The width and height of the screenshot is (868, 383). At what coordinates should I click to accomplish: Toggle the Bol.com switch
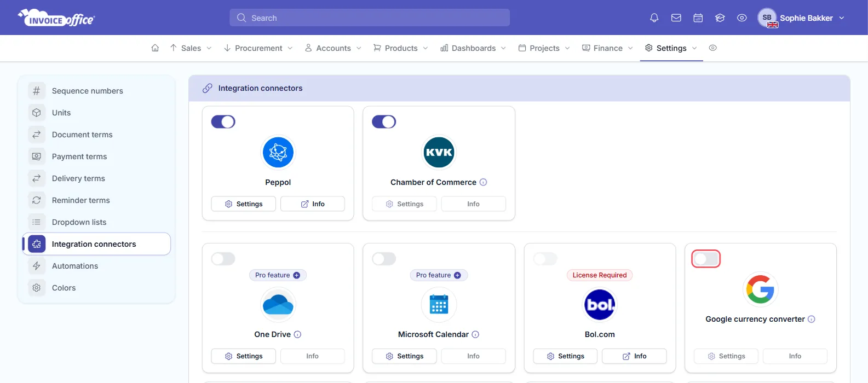pos(545,259)
